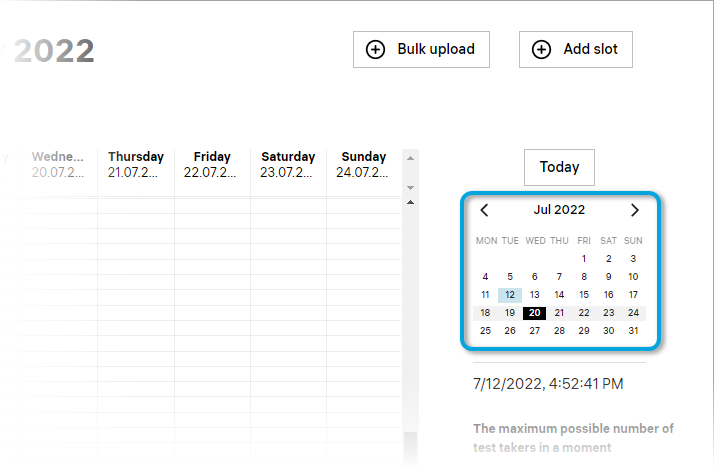Image resolution: width=714 pixels, height=469 pixels.
Task: Click the Sunday 24.07 column header
Action: (364, 164)
